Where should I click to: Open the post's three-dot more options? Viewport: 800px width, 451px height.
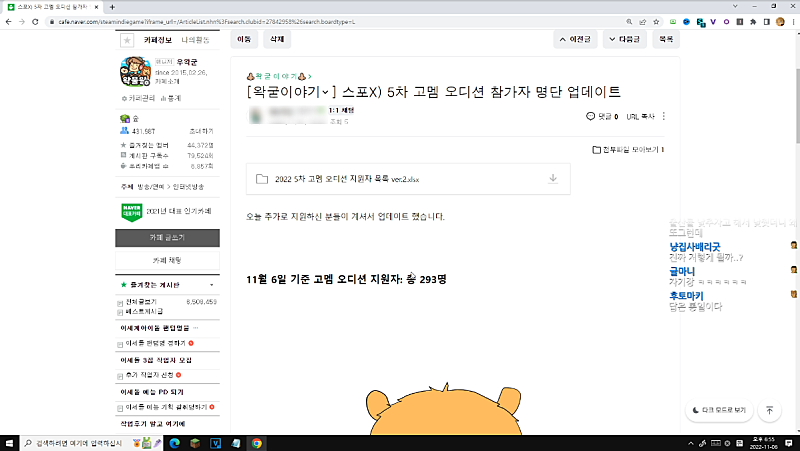pos(663,116)
